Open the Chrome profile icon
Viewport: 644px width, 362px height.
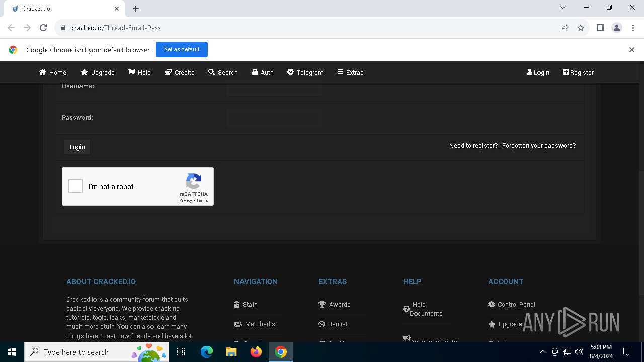click(616, 28)
